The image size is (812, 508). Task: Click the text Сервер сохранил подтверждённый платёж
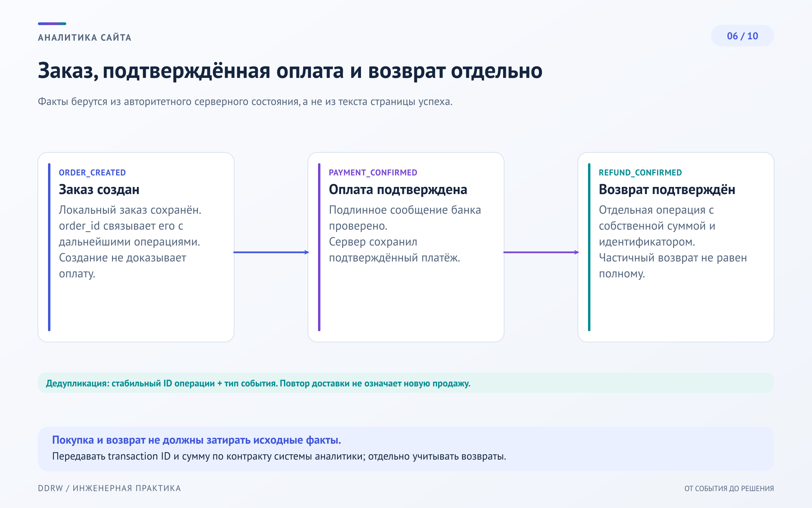(394, 250)
